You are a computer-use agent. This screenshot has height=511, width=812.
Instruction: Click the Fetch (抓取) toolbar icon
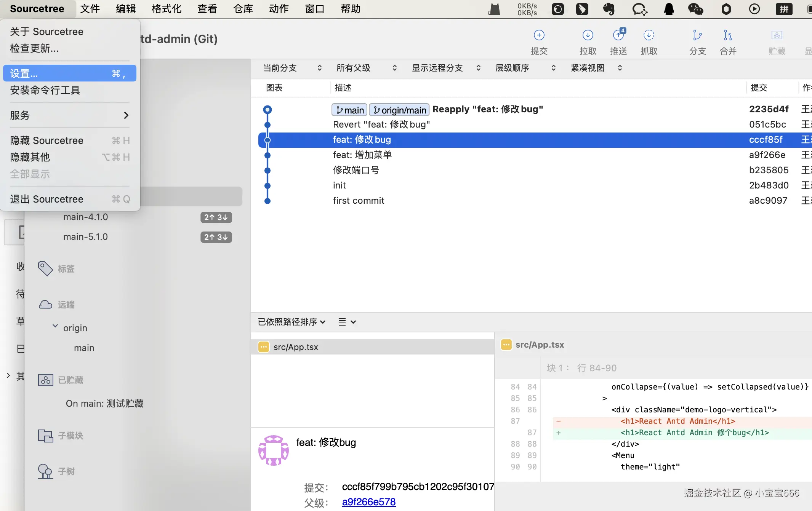click(649, 35)
